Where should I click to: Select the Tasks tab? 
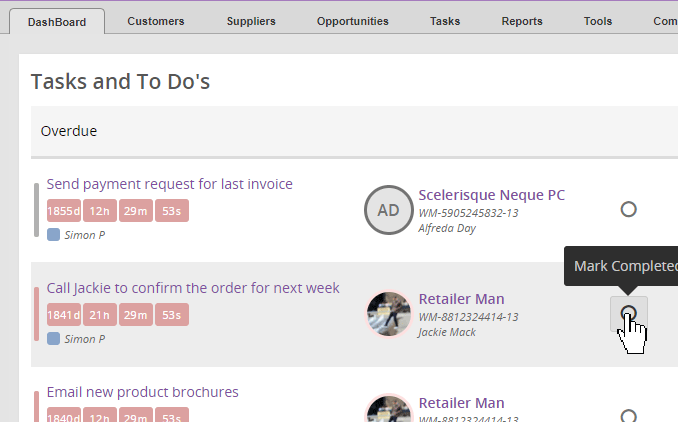coord(445,21)
